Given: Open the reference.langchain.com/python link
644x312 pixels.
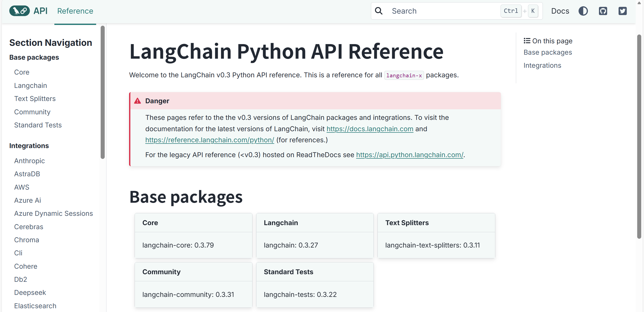Looking at the screenshot, I should coord(210,140).
